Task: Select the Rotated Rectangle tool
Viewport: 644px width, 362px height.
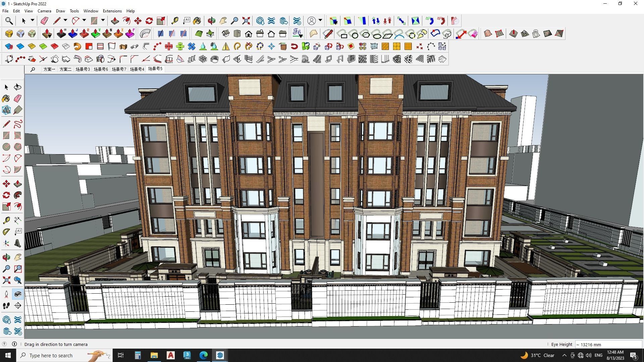Action: click(x=17, y=135)
